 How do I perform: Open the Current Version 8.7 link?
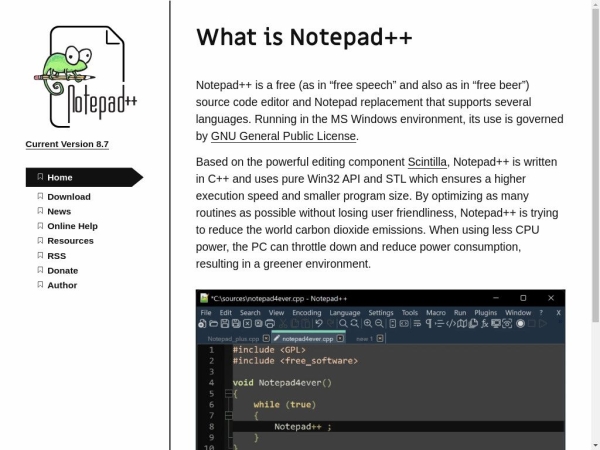(x=67, y=144)
